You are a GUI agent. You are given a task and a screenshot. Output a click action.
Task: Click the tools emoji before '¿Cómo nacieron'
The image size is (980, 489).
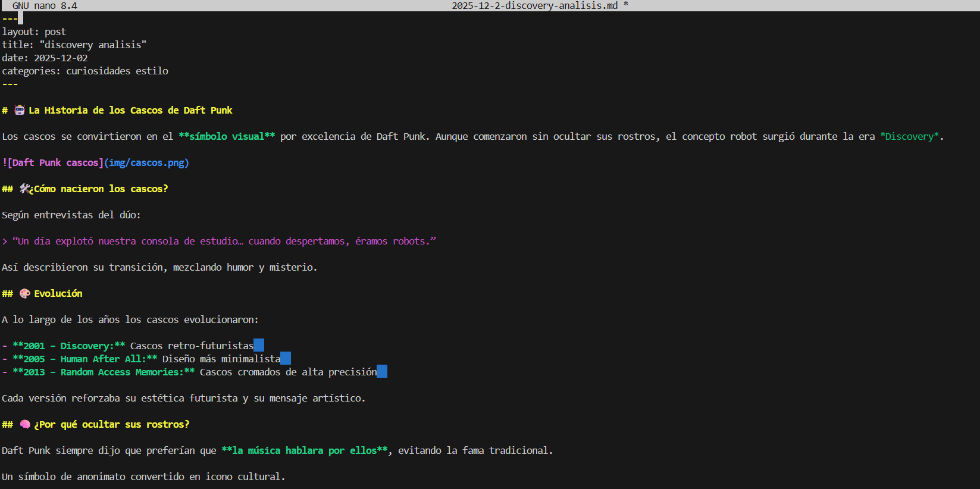25,189
